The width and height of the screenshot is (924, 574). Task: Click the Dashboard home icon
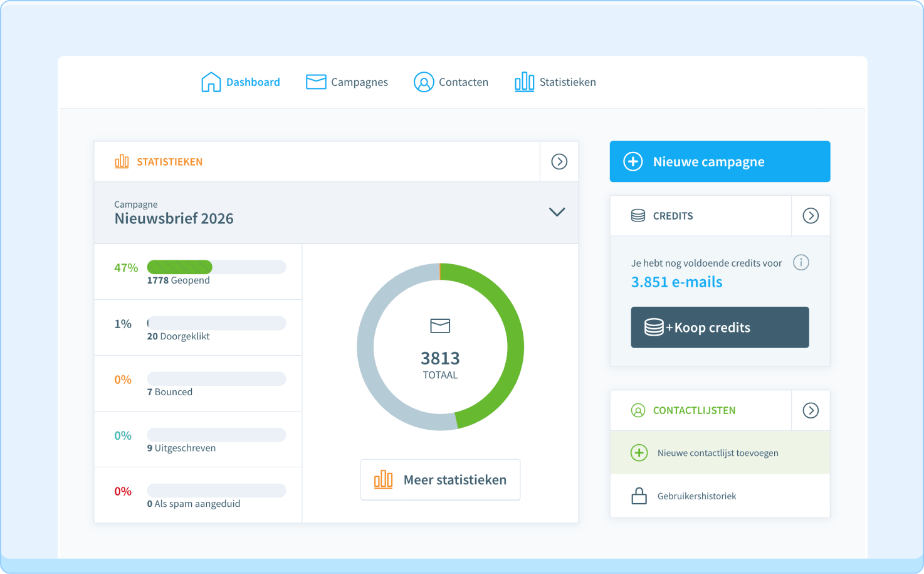(x=211, y=82)
